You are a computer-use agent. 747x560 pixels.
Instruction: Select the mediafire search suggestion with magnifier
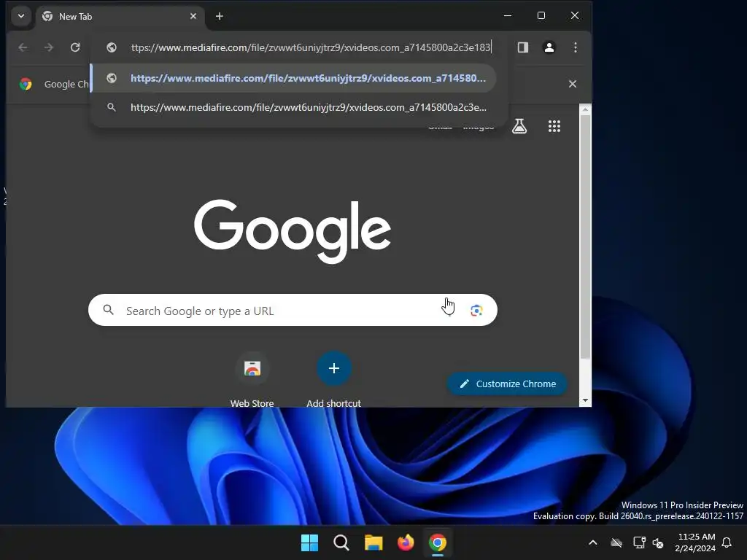pyautogui.click(x=293, y=107)
